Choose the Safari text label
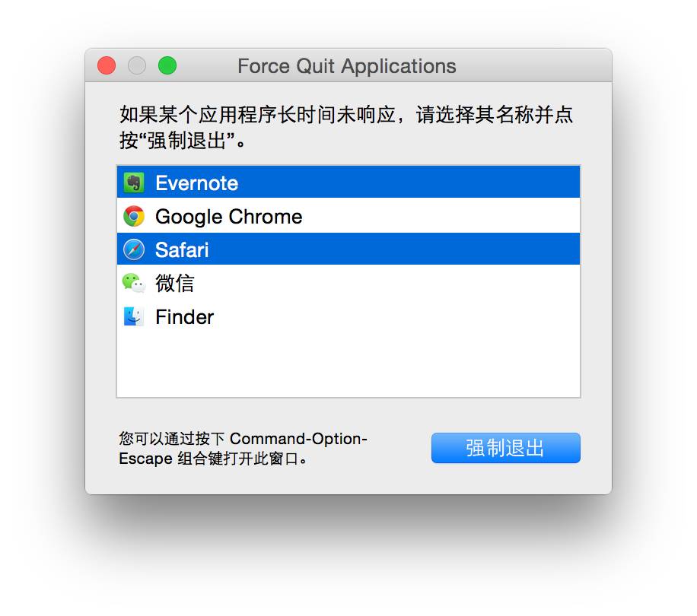The image size is (697, 616). 182,250
